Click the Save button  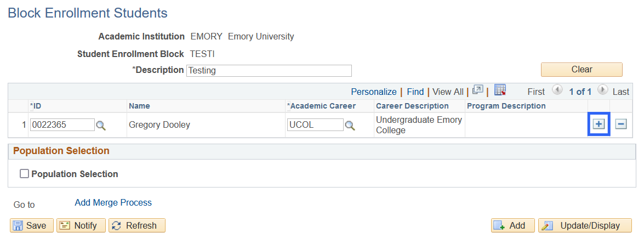coord(32,225)
